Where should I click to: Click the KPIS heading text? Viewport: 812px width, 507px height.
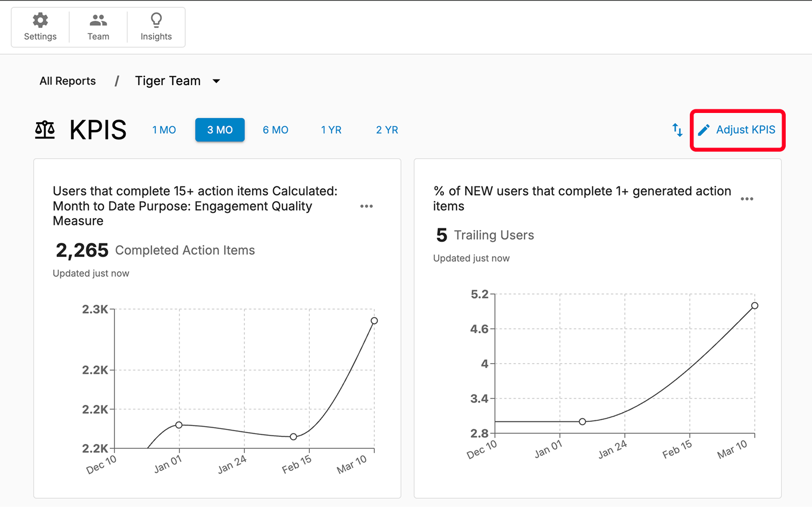coord(98,130)
